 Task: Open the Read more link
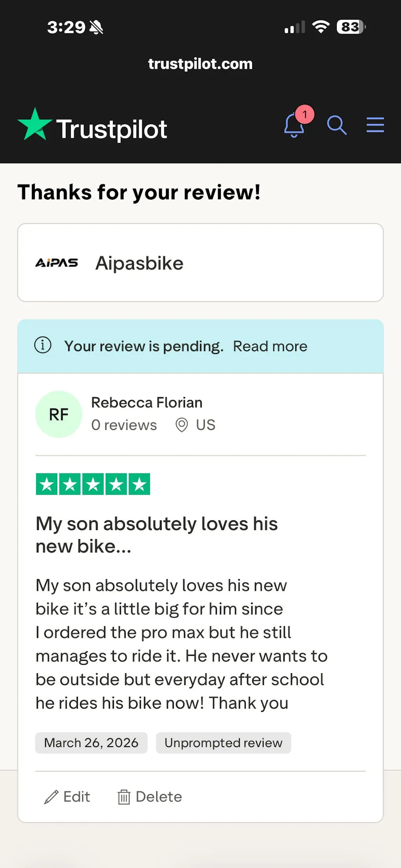click(270, 346)
